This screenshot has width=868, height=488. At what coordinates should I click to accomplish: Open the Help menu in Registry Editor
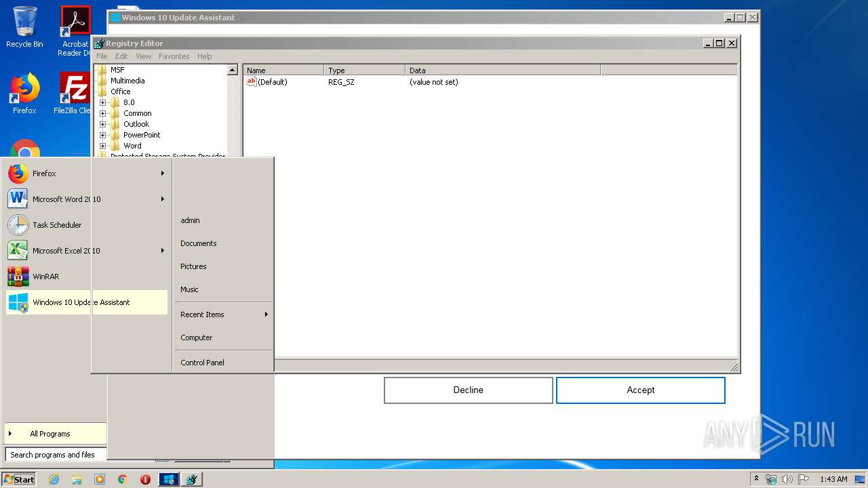click(x=205, y=56)
